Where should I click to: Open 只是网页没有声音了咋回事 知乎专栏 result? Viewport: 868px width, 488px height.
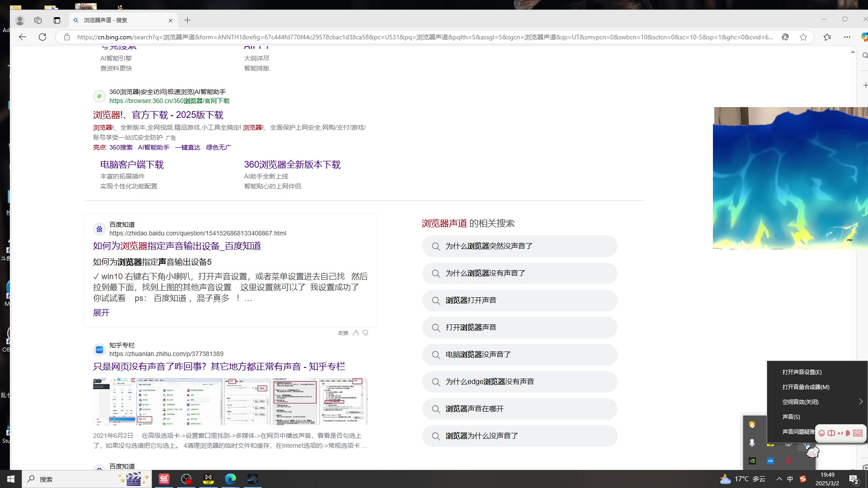[x=219, y=366]
